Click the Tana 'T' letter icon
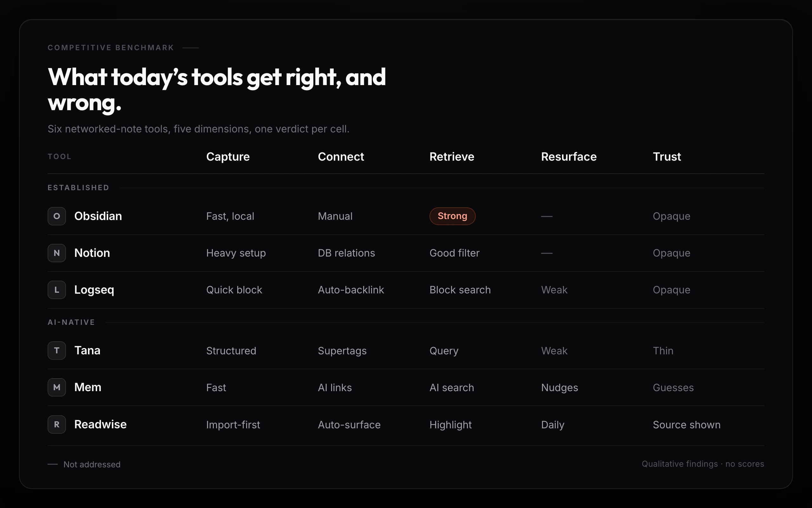Viewport: 812px width, 508px height. [x=57, y=351]
